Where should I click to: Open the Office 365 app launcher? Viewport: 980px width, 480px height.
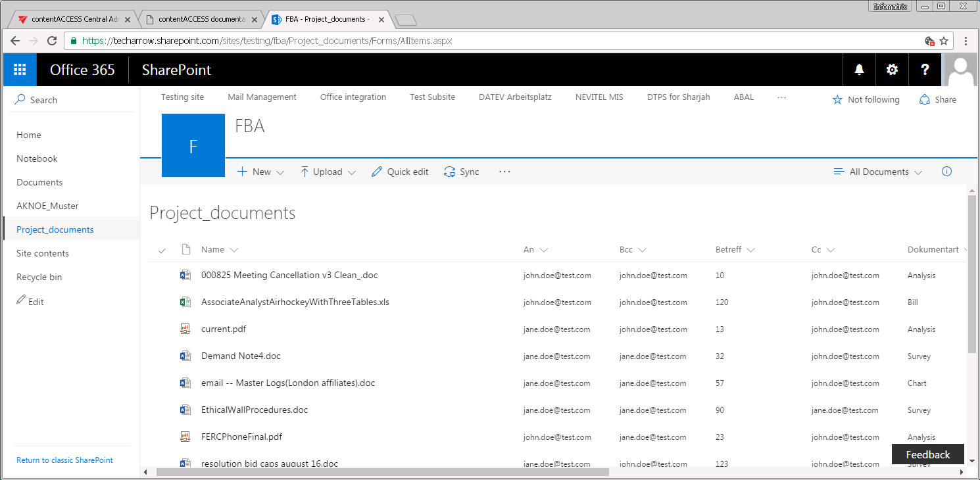[x=19, y=69]
